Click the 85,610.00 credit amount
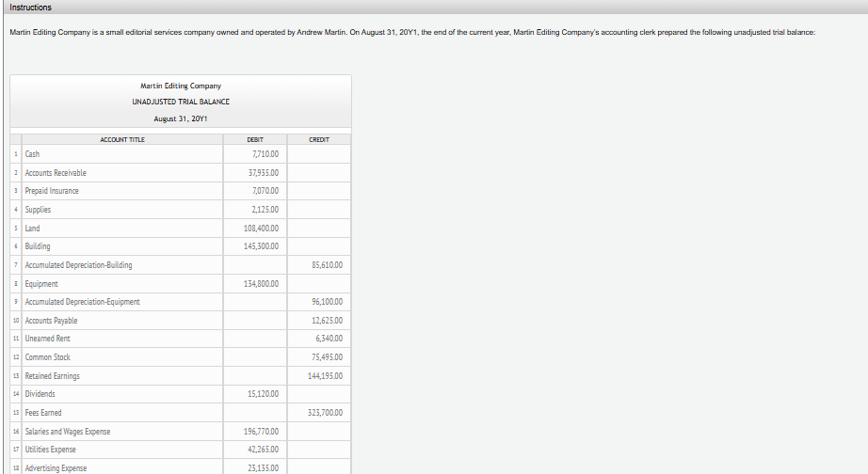Screen dimensions: 868x474 tap(328, 265)
